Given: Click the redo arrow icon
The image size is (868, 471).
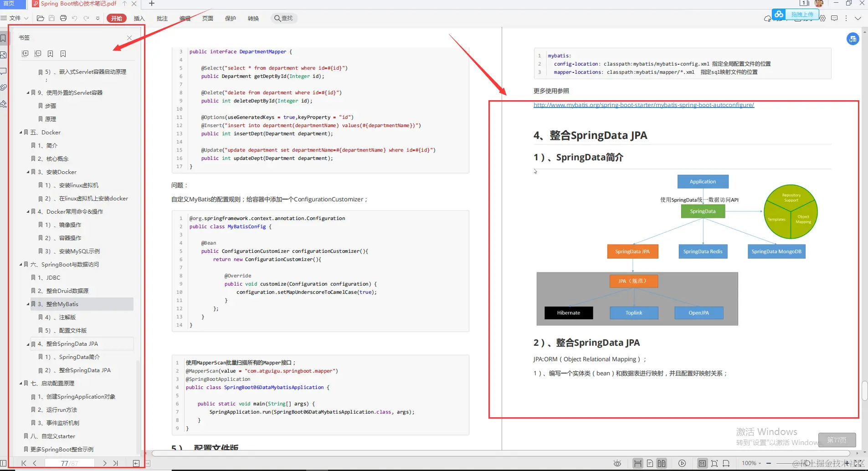Looking at the screenshot, I should pyautogui.click(x=87, y=18).
